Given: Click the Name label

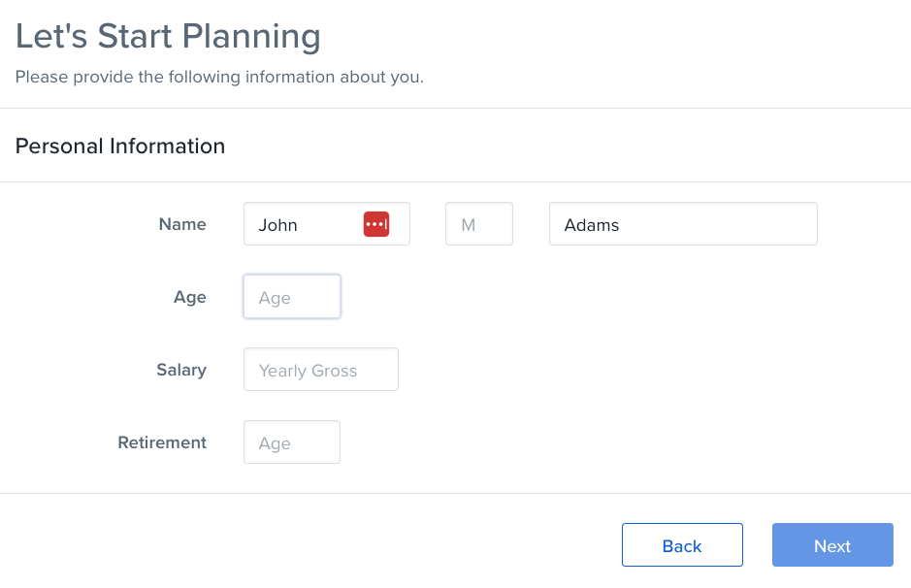Looking at the screenshot, I should click(182, 224).
